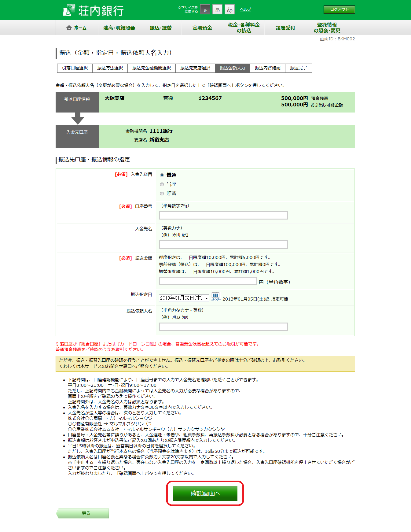Open the 振込・振替 menu
The image size is (411, 532).
pos(160,28)
